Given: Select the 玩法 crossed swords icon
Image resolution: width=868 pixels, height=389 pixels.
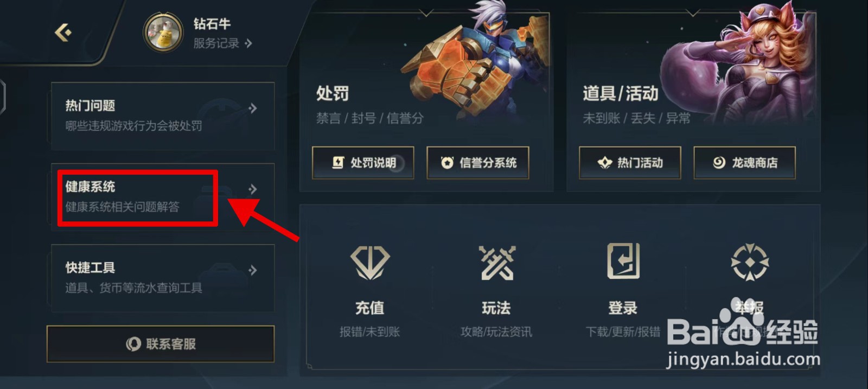Looking at the screenshot, I should (x=497, y=263).
